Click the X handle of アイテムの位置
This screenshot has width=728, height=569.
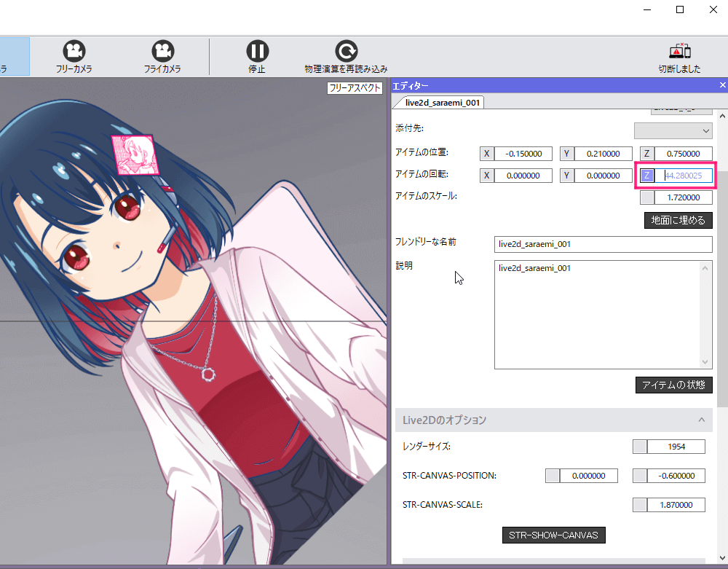click(486, 154)
